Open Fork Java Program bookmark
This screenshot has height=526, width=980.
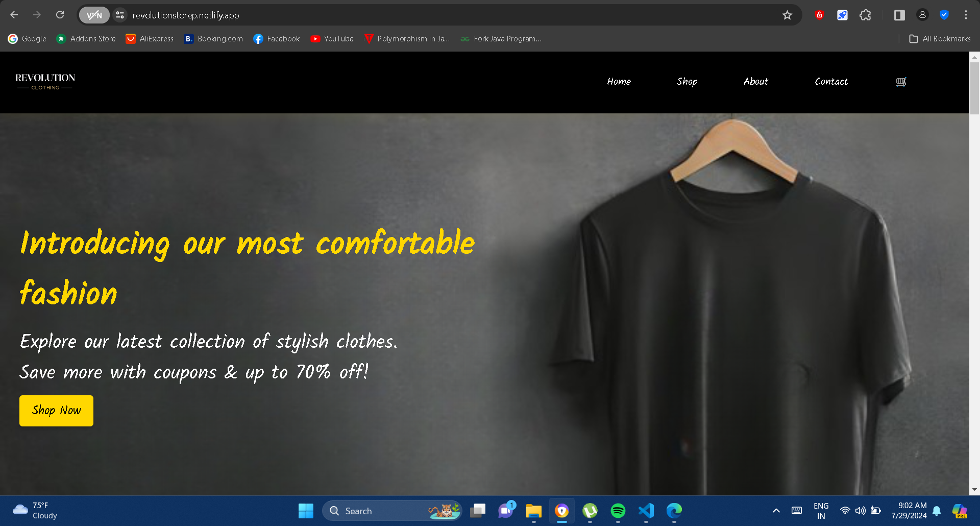coord(501,39)
